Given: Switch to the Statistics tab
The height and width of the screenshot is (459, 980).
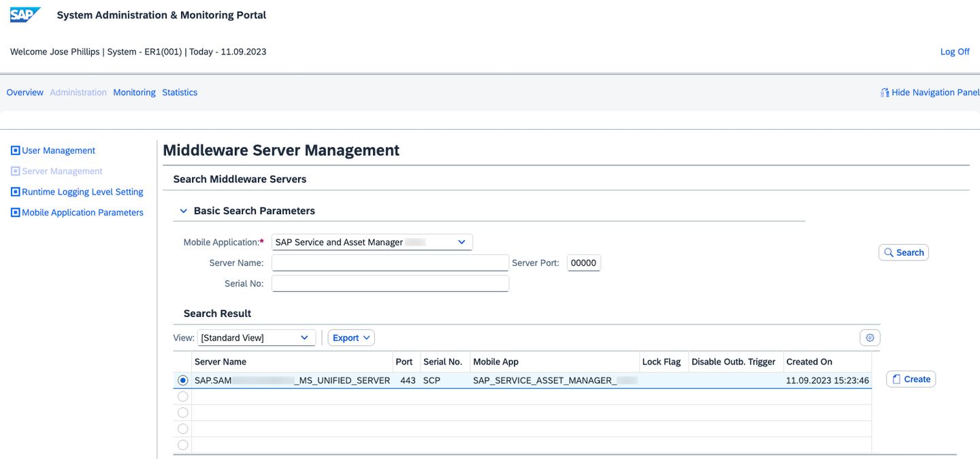Looking at the screenshot, I should tap(180, 92).
